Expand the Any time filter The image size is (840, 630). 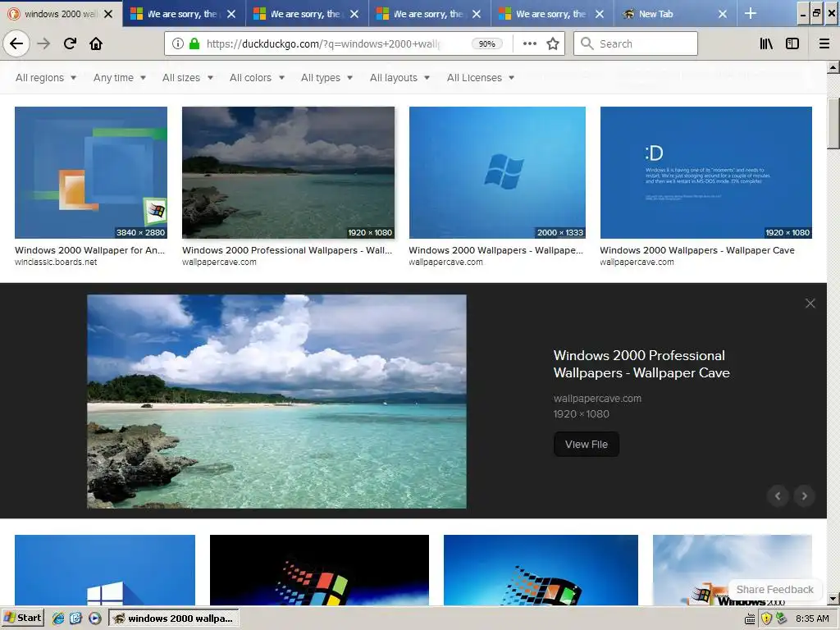point(120,78)
